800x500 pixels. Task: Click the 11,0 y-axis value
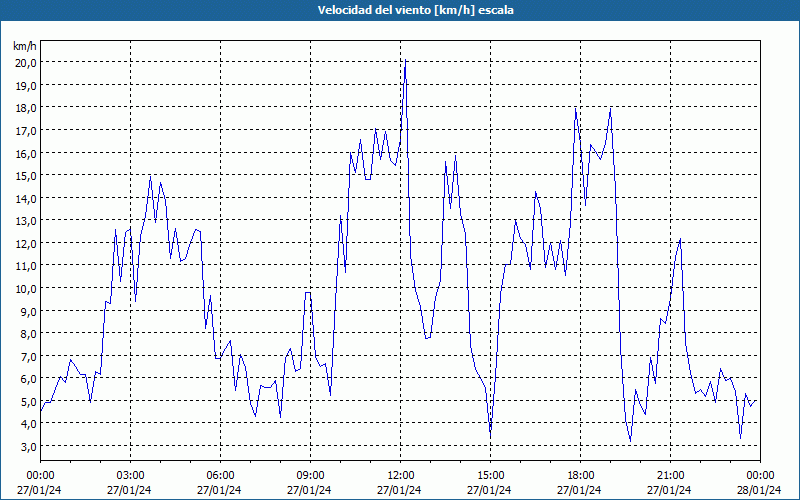[27, 266]
